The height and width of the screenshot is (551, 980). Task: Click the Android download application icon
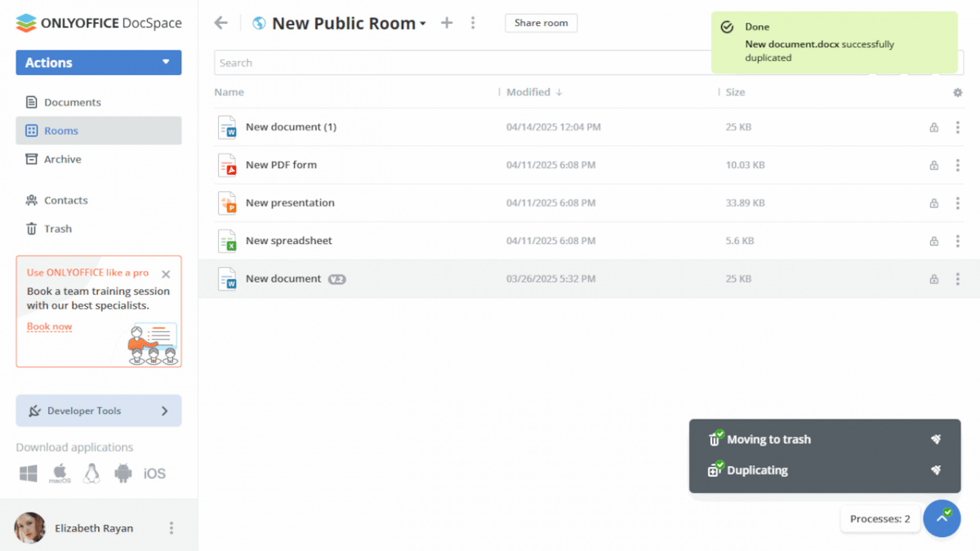[x=123, y=473]
